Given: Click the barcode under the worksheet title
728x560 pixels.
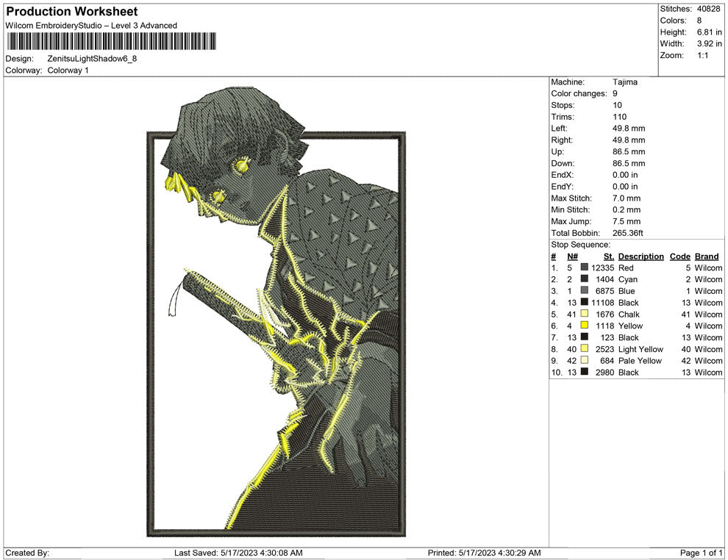Looking at the screenshot, I should [111, 41].
